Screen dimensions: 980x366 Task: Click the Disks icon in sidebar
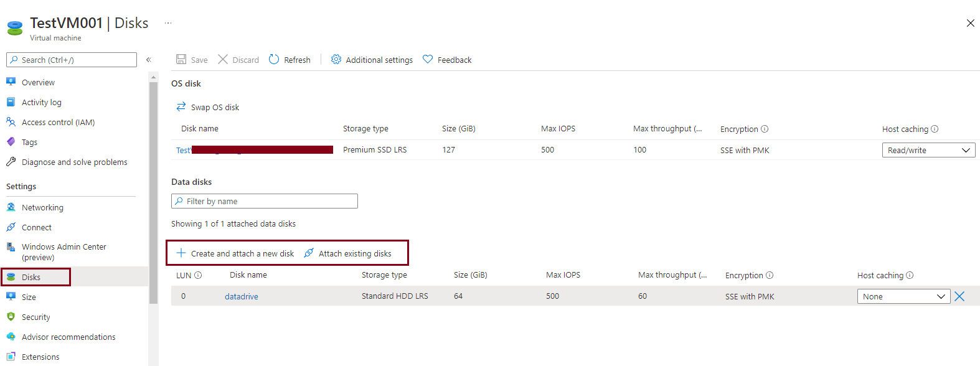[x=11, y=276]
